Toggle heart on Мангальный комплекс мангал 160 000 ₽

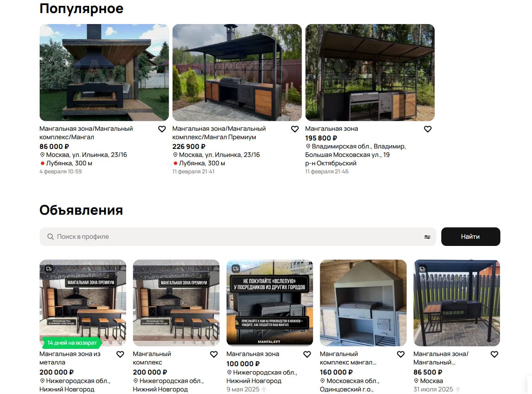401,354
